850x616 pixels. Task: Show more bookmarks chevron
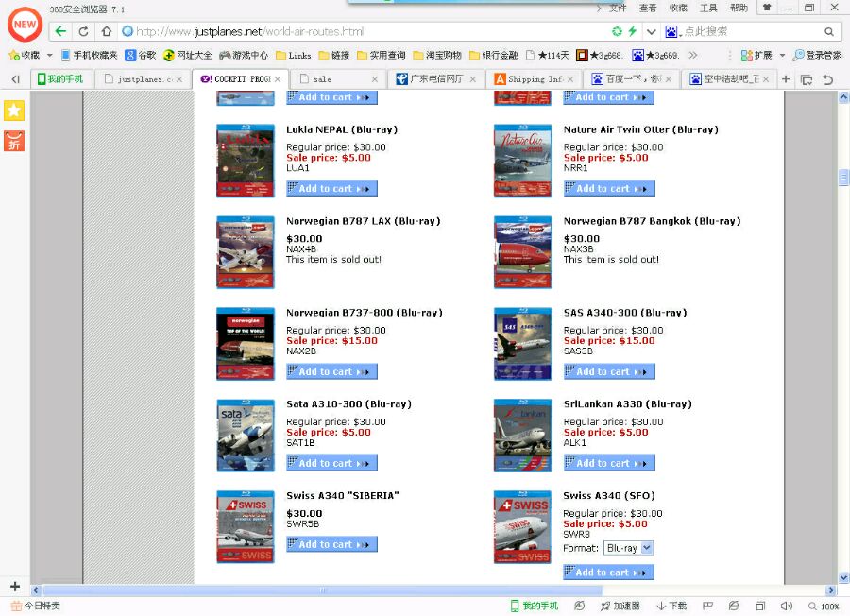pyautogui.click(x=693, y=55)
